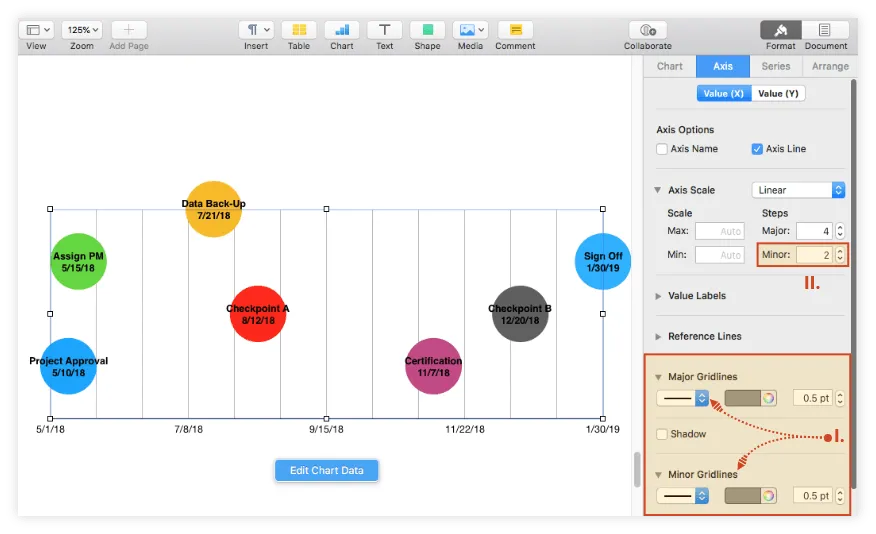
Task: Add a Text box from toolbar
Action: pyautogui.click(x=385, y=30)
